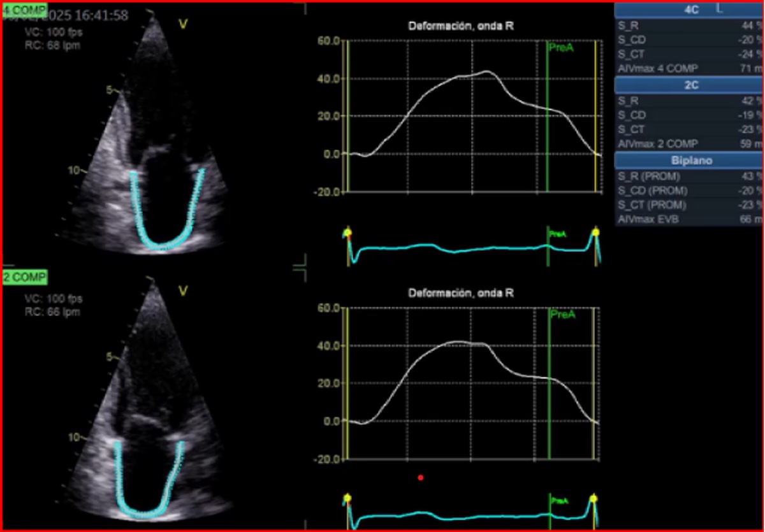Select the AIVmax 4 COMP row
This screenshot has width=765, height=532.
pyautogui.click(x=690, y=68)
